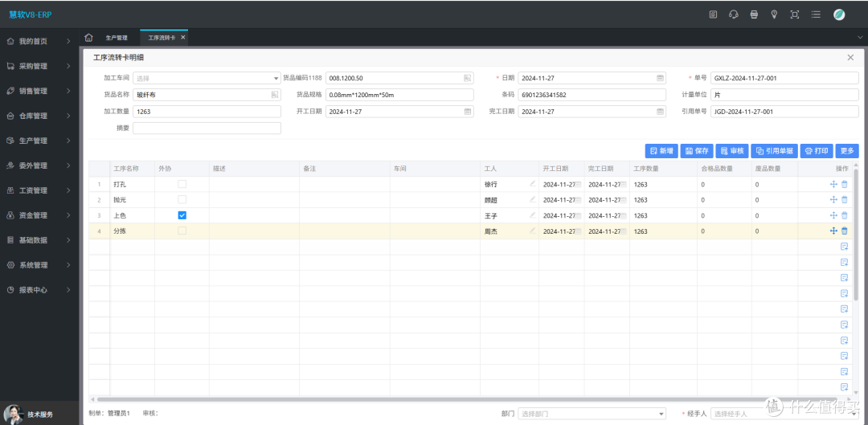Open calendar picker for 日期 field
This screenshot has width=868, height=425.
click(661, 78)
